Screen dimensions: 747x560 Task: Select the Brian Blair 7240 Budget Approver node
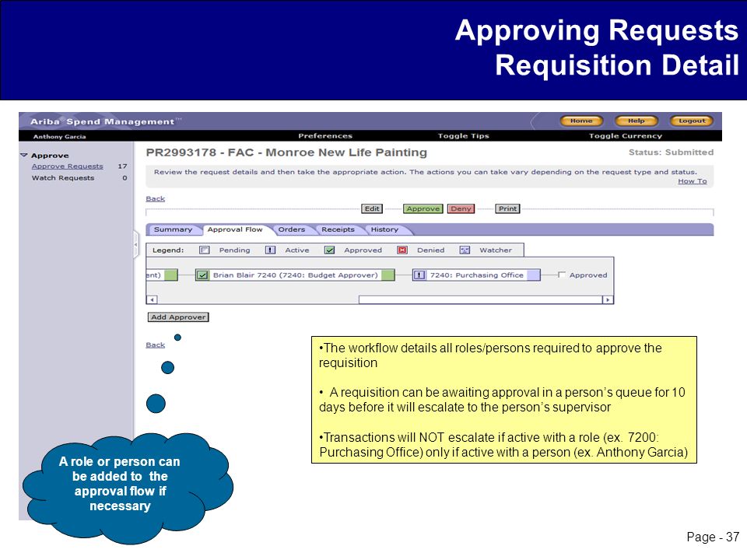click(295, 275)
